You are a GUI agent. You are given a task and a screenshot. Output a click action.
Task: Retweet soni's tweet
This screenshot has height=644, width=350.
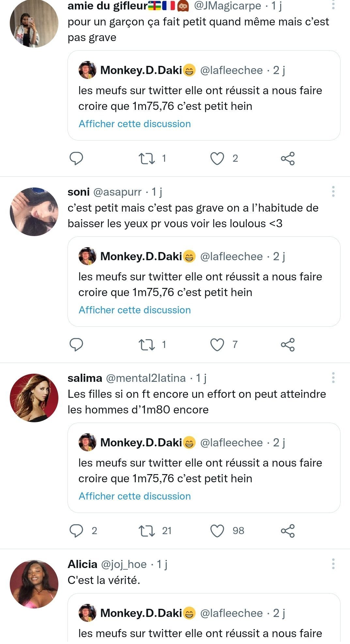point(146,345)
